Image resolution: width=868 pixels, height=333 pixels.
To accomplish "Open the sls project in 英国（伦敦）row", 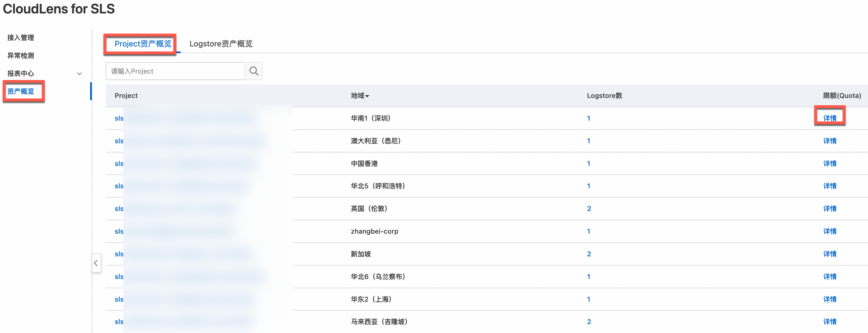I will tap(119, 209).
